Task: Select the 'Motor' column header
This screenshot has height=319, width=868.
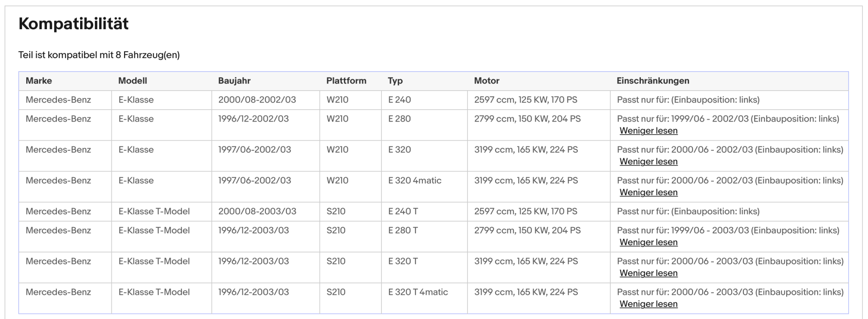Action: [487, 80]
